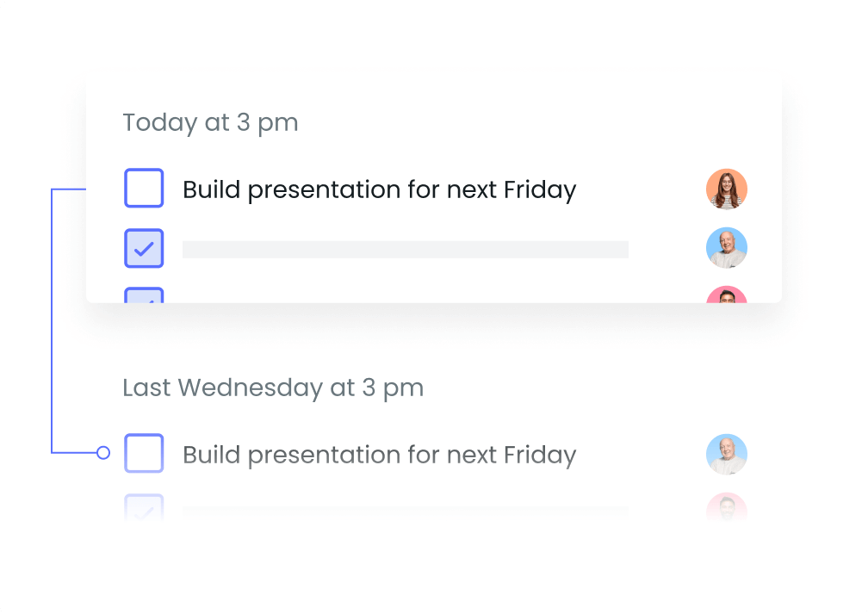Open the woman's avatar with orange background

point(727,189)
